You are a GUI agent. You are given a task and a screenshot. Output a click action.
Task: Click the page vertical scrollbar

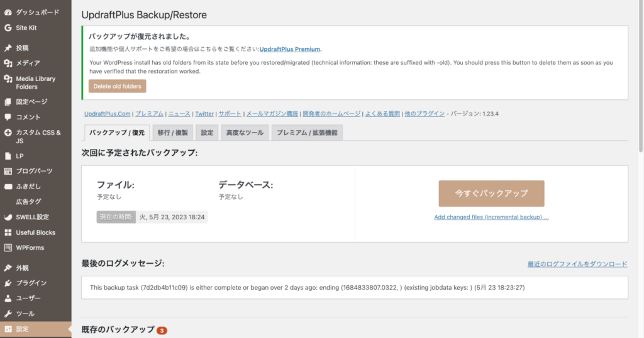tap(641, 76)
